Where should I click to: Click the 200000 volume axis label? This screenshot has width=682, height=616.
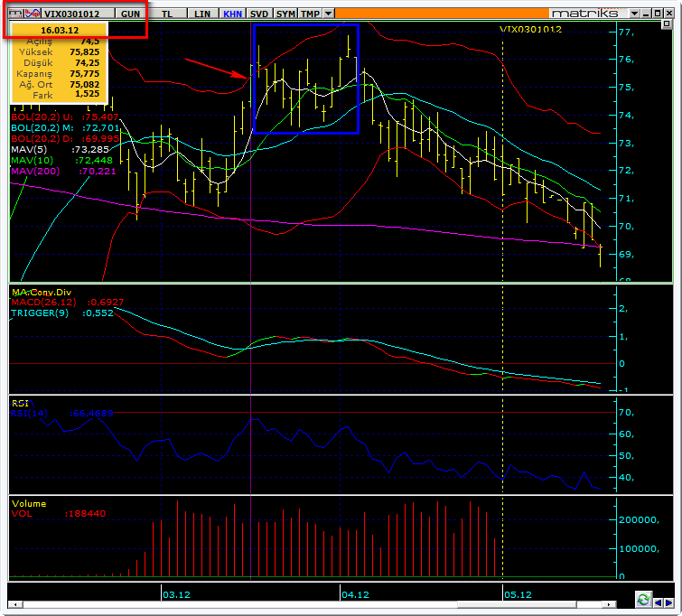[639, 520]
